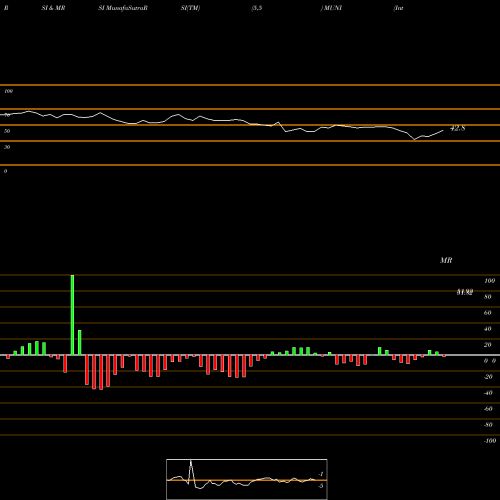Click the 70 label on the RSI axis
Image resolution: width=500 pixels, height=500 pixels.
[x=7, y=115]
